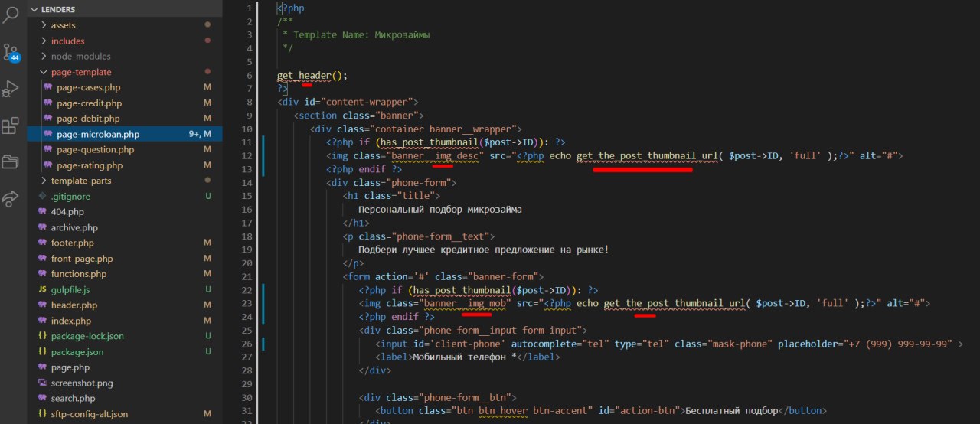Click the PHP icon next to page-credit.php
Image resolution: width=980 pixels, height=424 pixels.
48,103
